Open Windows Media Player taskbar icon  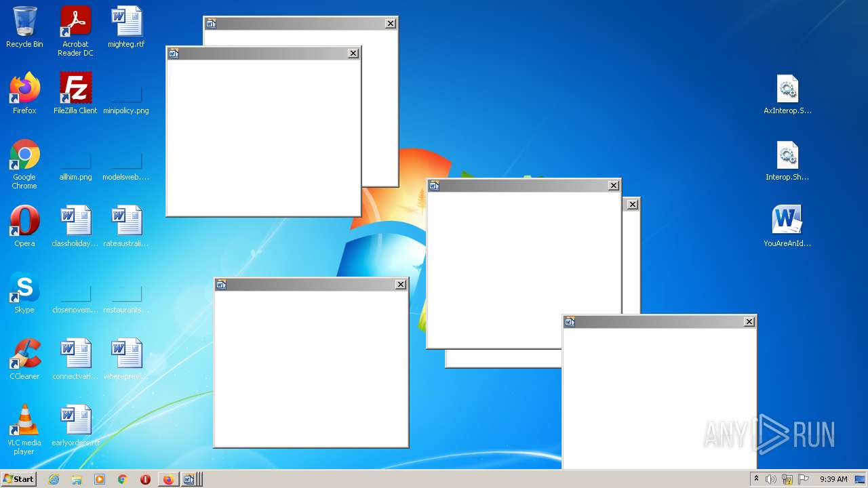tap(100, 479)
